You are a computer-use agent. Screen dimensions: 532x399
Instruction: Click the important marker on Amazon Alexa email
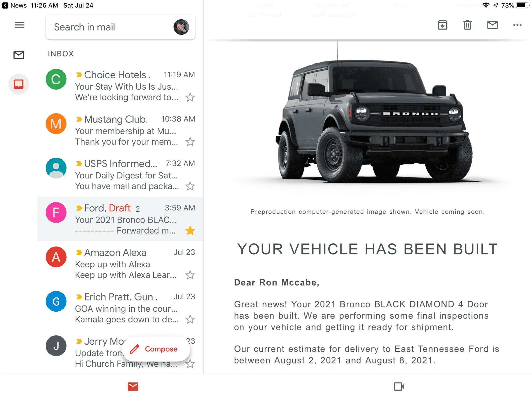(79, 253)
